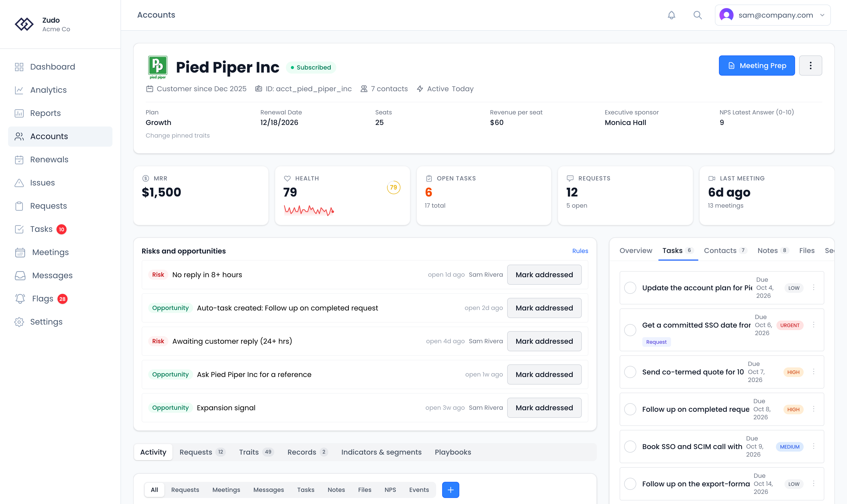Tick the Follow up on completed request task
847x504 pixels.
pyautogui.click(x=630, y=409)
